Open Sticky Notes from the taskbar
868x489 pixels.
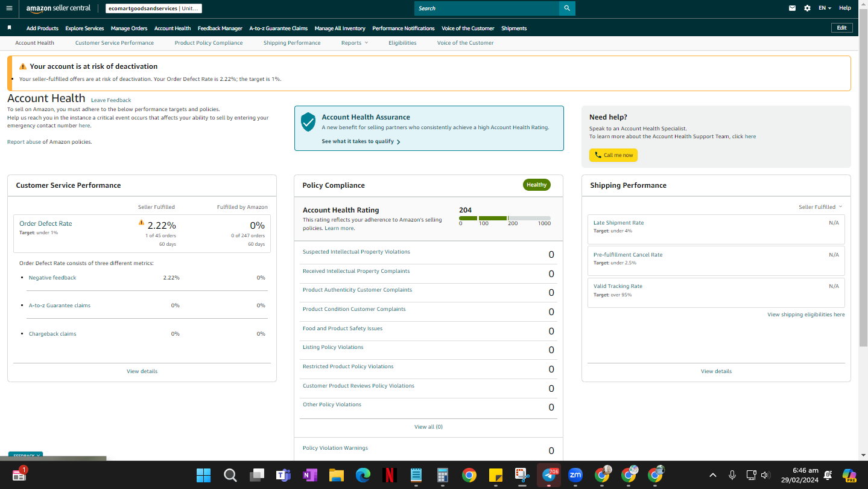[x=495, y=475]
